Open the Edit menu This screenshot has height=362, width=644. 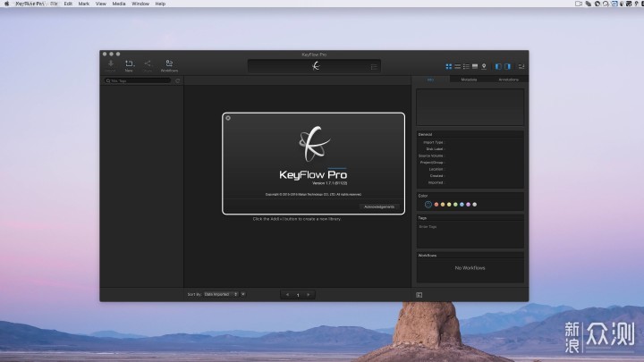coord(68,4)
